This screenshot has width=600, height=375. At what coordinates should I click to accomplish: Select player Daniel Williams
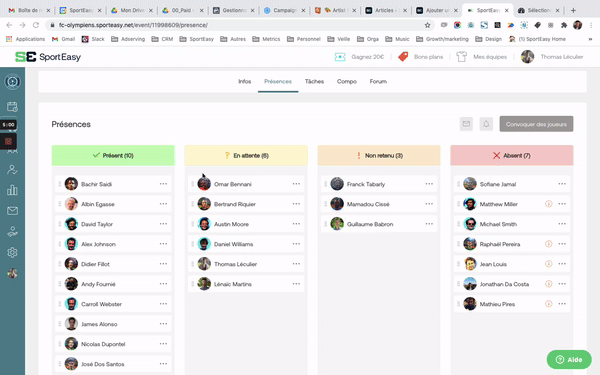(x=246, y=244)
